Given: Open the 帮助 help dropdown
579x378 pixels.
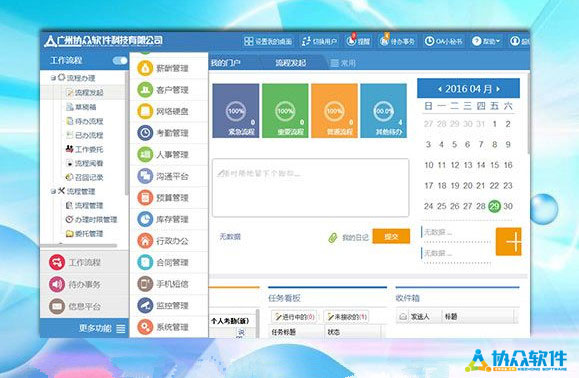Looking at the screenshot, I should point(486,41).
